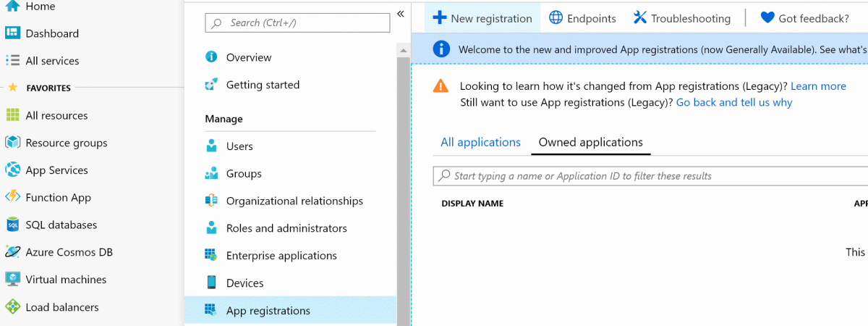The image size is (868, 326).
Task: Click the Virtual machines monitor icon
Action: click(12, 280)
